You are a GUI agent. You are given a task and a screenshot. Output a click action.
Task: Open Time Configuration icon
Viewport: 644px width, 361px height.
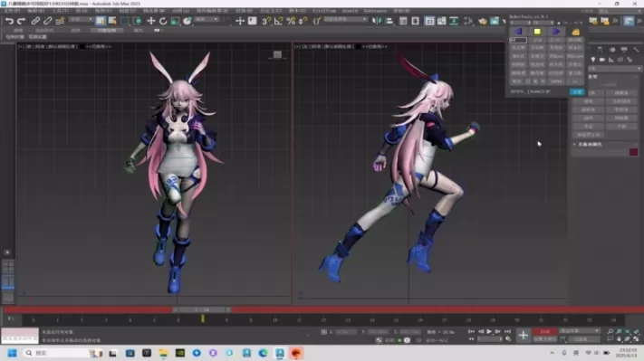coord(508,339)
